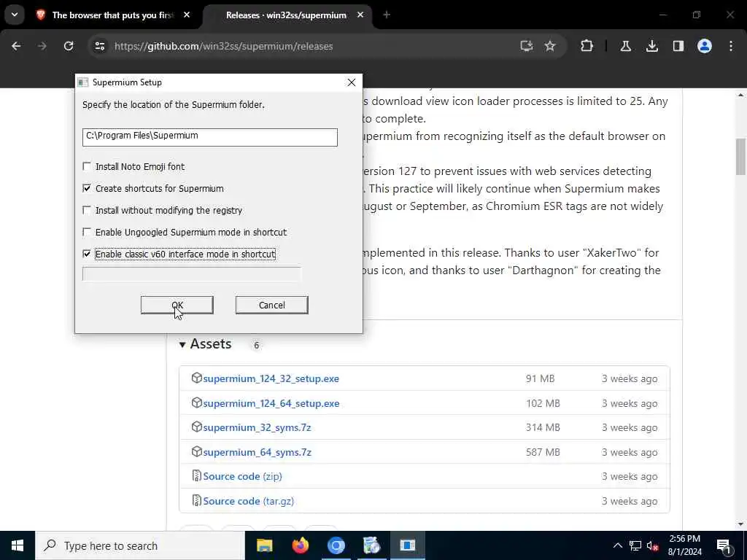Download supermium_124_64_setup.exe

pyautogui.click(x=271, y=403)
